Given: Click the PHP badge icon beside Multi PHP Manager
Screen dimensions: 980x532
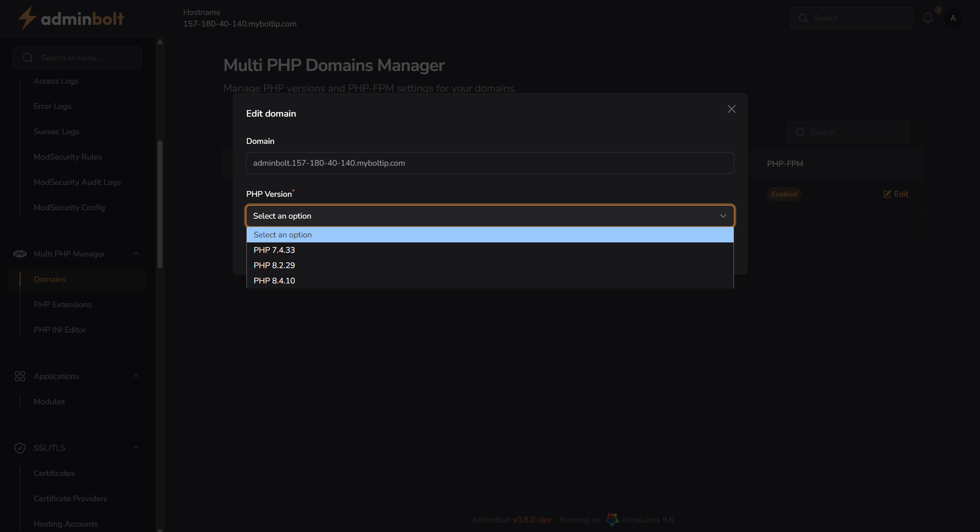Looking at the screenshot, I should [20, 254].
